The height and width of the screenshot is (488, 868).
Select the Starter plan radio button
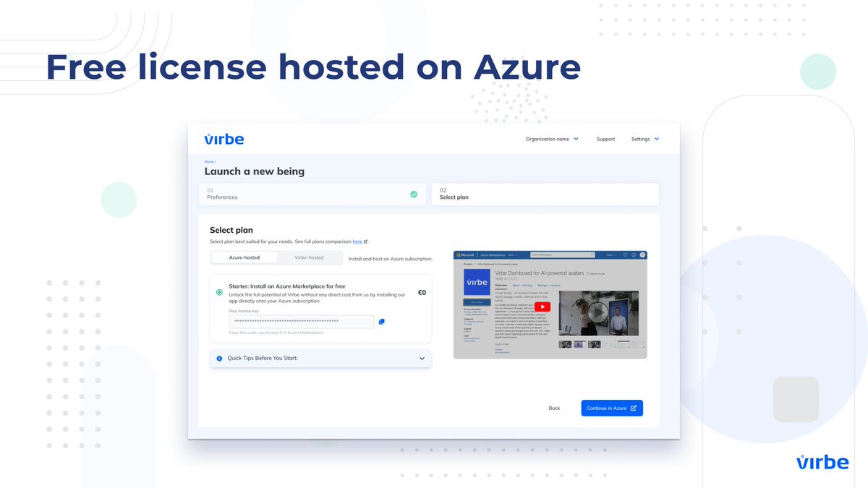click(219, 292)
